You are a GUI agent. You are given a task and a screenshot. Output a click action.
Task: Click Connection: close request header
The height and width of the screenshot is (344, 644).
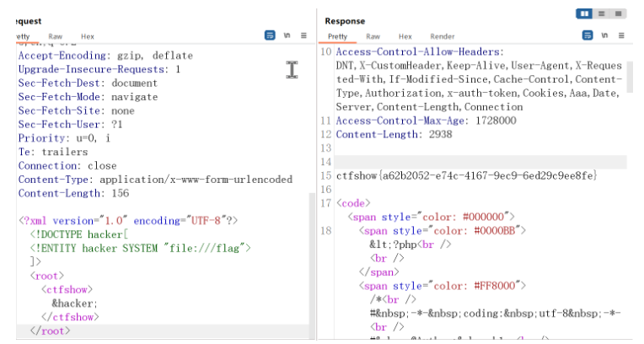pos(67,166)
